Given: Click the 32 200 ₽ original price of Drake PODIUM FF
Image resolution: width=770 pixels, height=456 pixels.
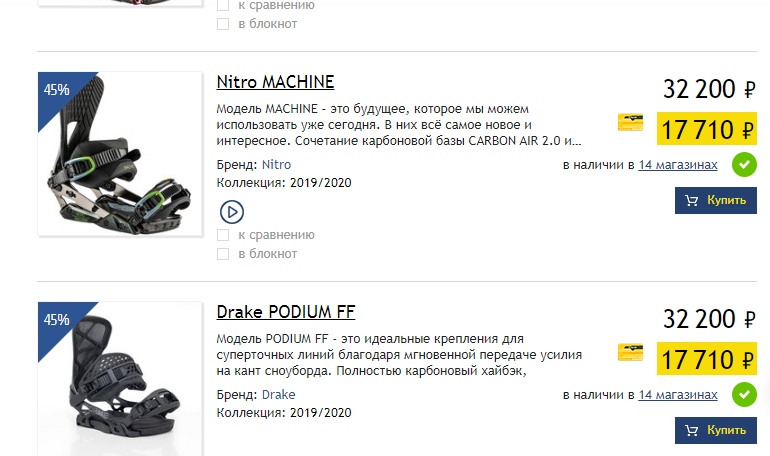Looking at the screenshot, I should 709,320.
